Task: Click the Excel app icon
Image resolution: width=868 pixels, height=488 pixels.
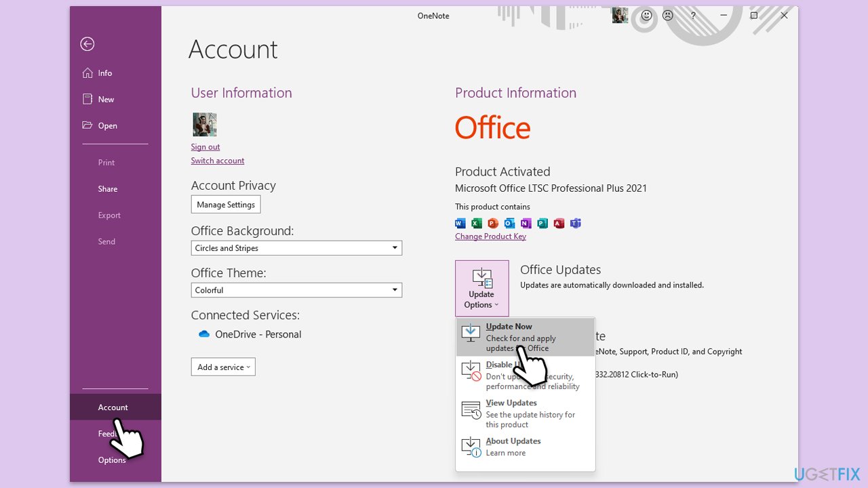Action: [477, 223]
